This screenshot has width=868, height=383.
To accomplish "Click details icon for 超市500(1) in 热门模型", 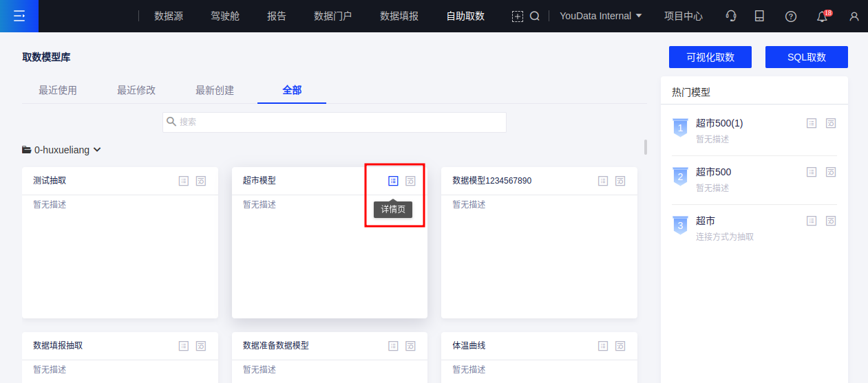I will point(812,123).
